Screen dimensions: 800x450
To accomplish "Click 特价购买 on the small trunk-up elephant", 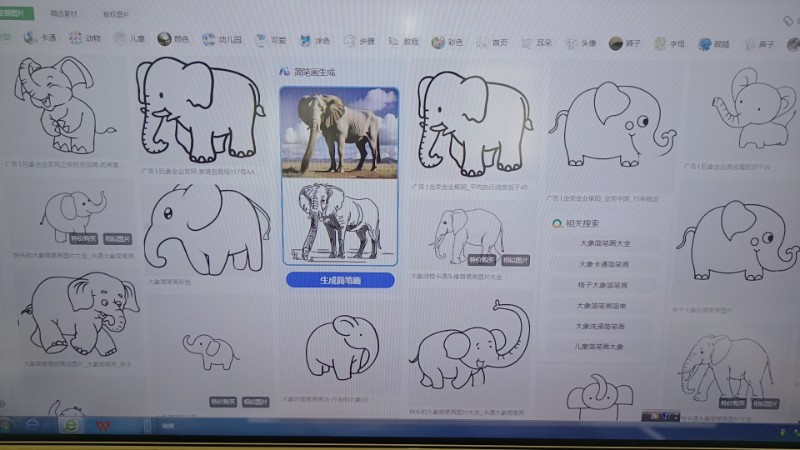I will click(x=84, y=238).
